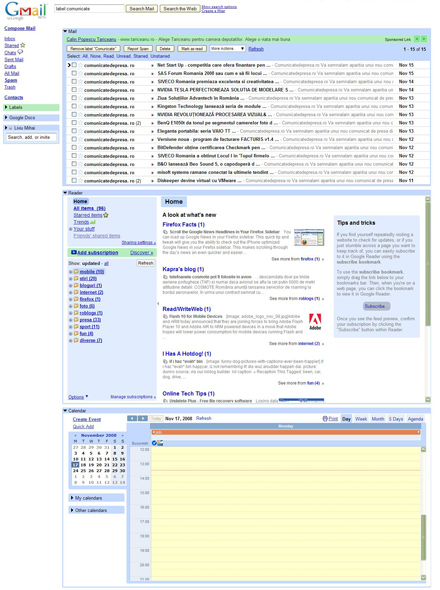Collapse the Reader gadget panel

(x=65, y=193)
